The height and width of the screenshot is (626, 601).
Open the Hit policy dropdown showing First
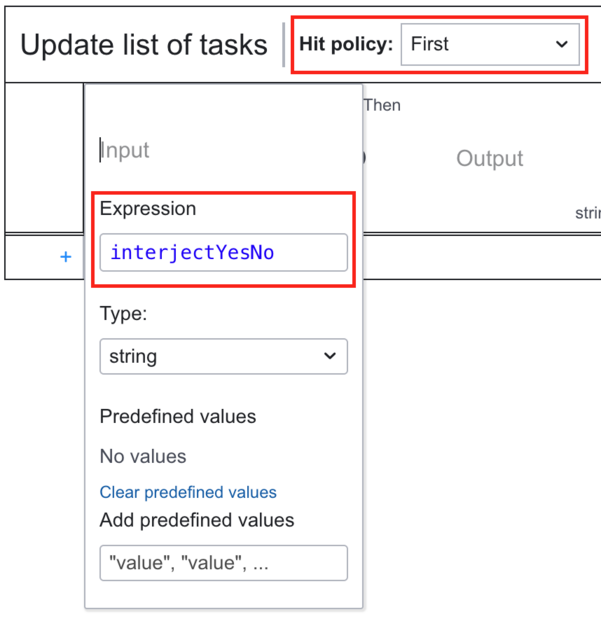[490, 44]
